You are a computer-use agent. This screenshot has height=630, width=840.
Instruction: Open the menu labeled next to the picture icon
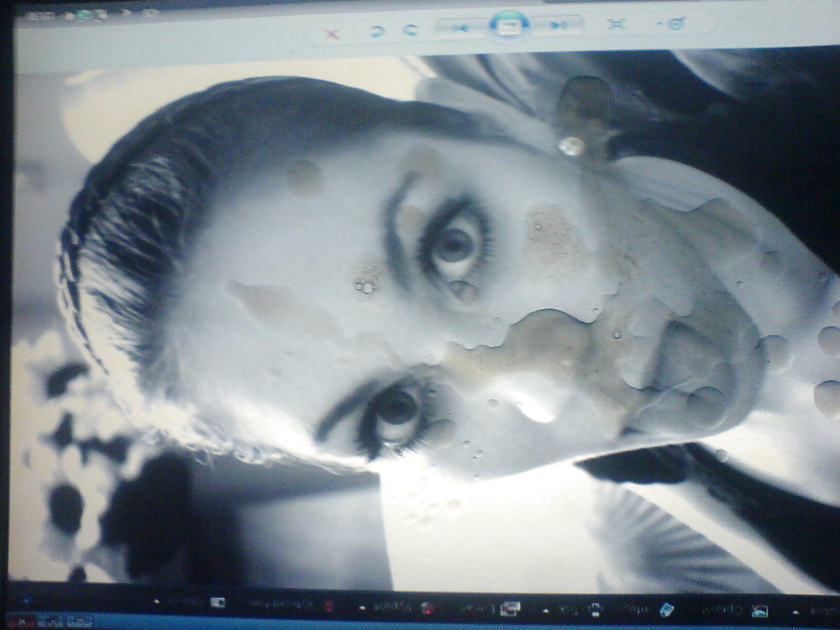[721, 611]
